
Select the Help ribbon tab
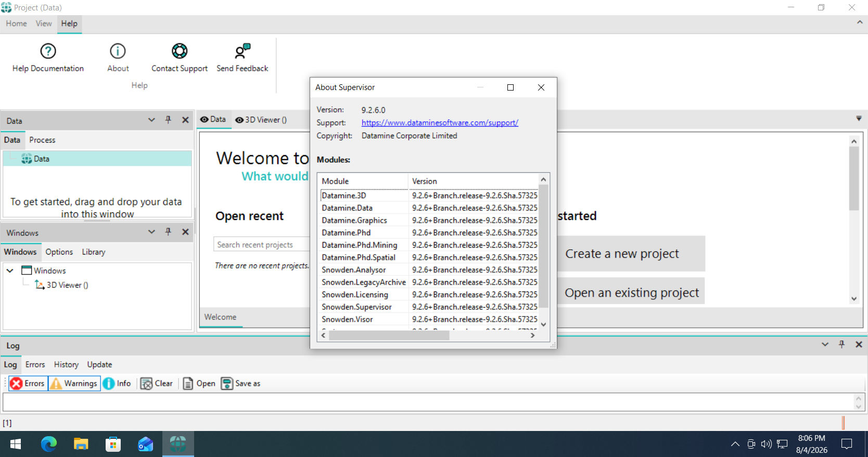pos(69,23)
